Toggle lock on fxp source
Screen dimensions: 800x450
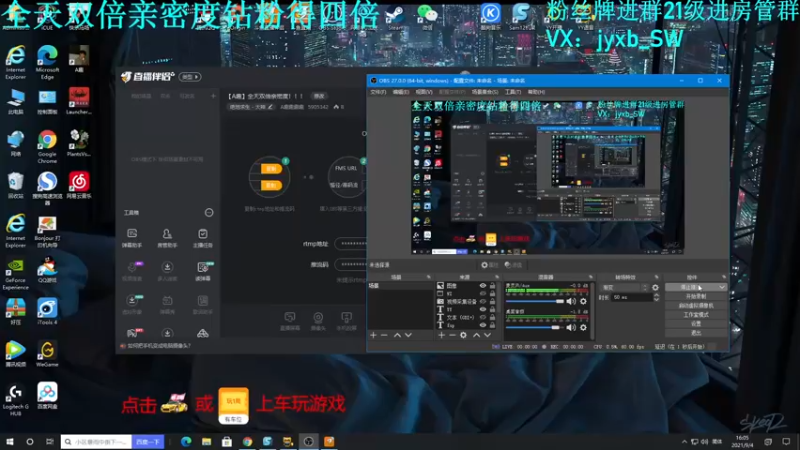click(x=492, y=325)
